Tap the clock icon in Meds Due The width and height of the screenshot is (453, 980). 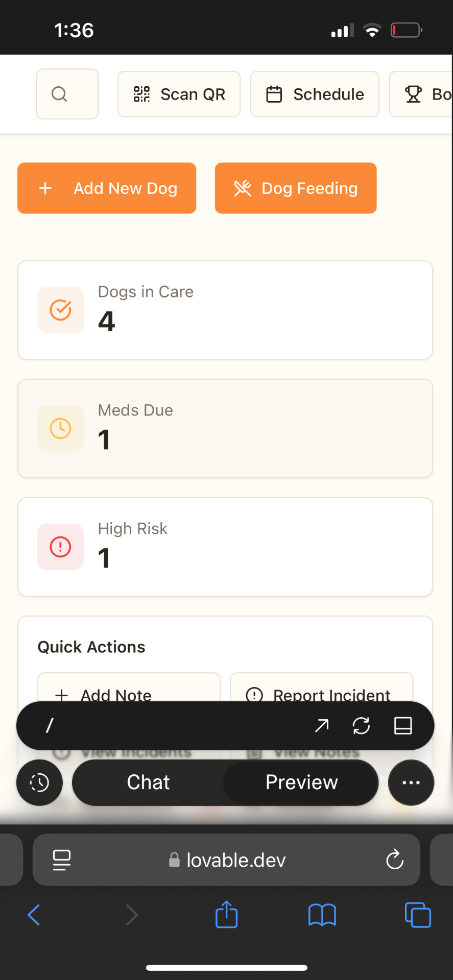pos(60,428)
